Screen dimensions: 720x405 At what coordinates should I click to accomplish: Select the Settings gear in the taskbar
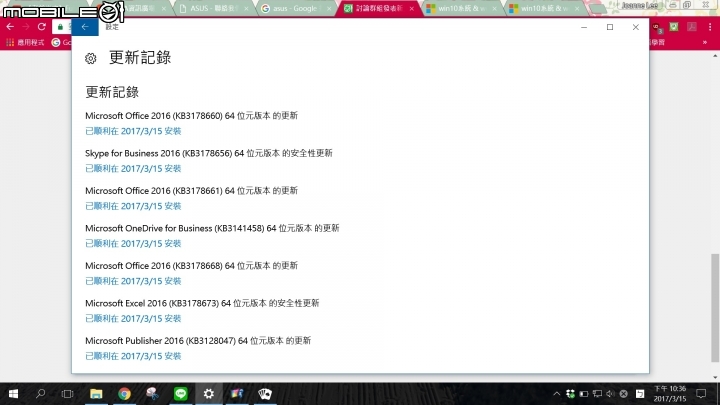pyautogui.click(x=208, y=394)
